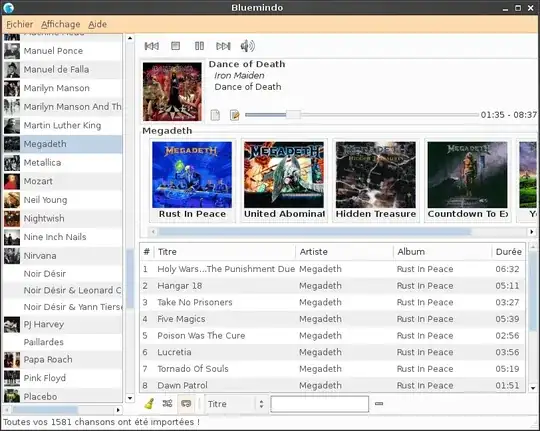Select Nirvana artist
This screenshot has width=540, height=431.
coord(63,256)
